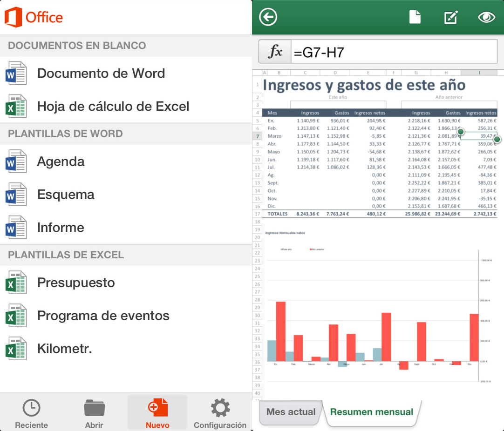Create a new Hoja de cálculo de Excel
504x431 pixels.
click(126, 106)
